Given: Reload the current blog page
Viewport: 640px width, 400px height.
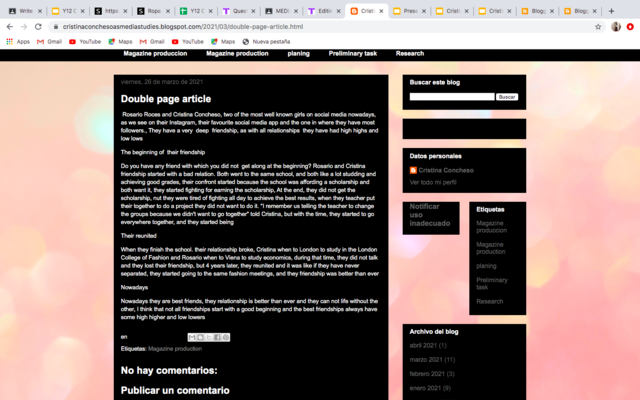Looking at the screenshot, I should pyautogui.click(x=38, y=27).
